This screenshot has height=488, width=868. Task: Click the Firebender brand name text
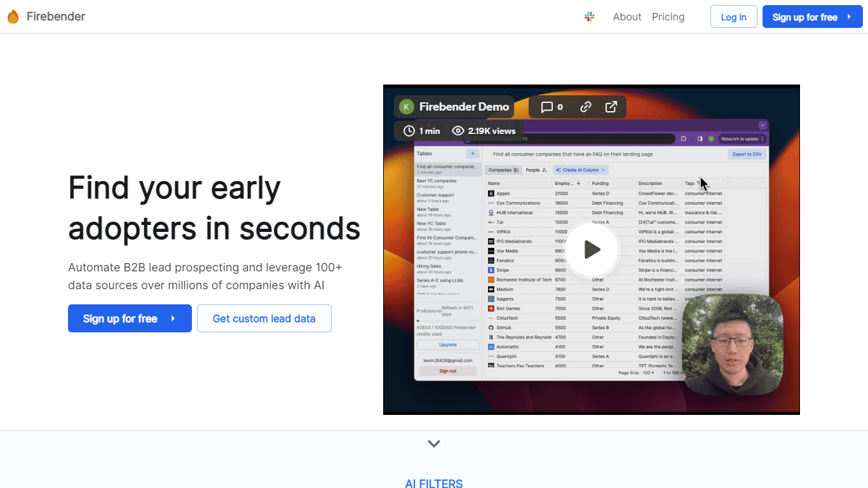56,17
